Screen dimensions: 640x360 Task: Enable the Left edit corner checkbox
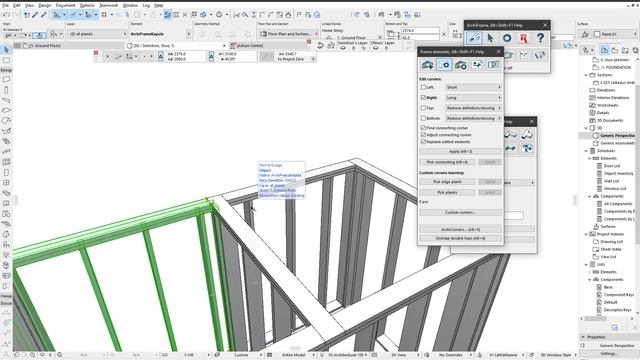click(423, 87)
